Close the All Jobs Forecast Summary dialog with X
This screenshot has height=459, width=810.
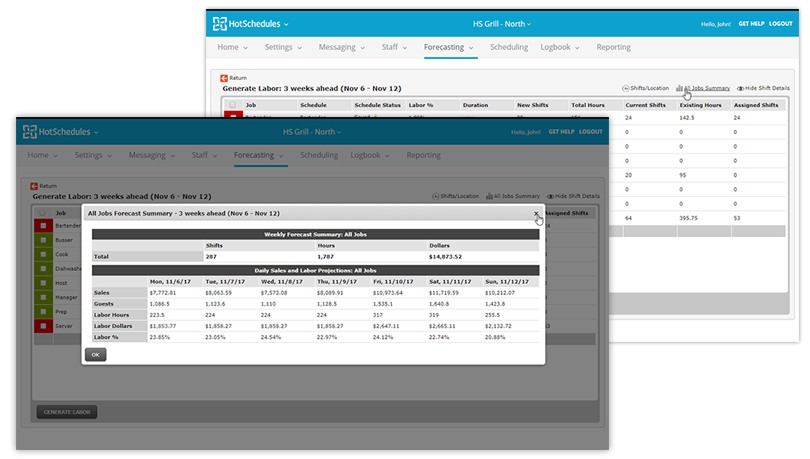pos(536,213)
